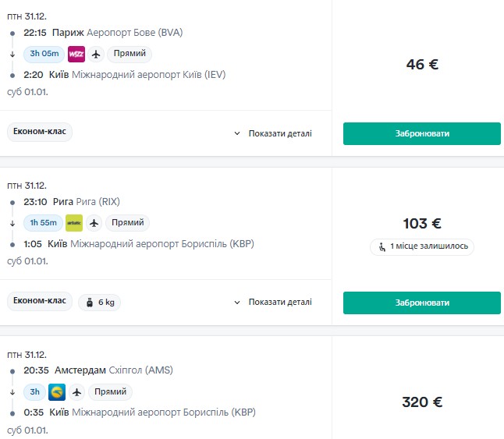Click the 320 € price for Amsterdam flight
This screenshot has height=439, width=504.
click(422, 402)
